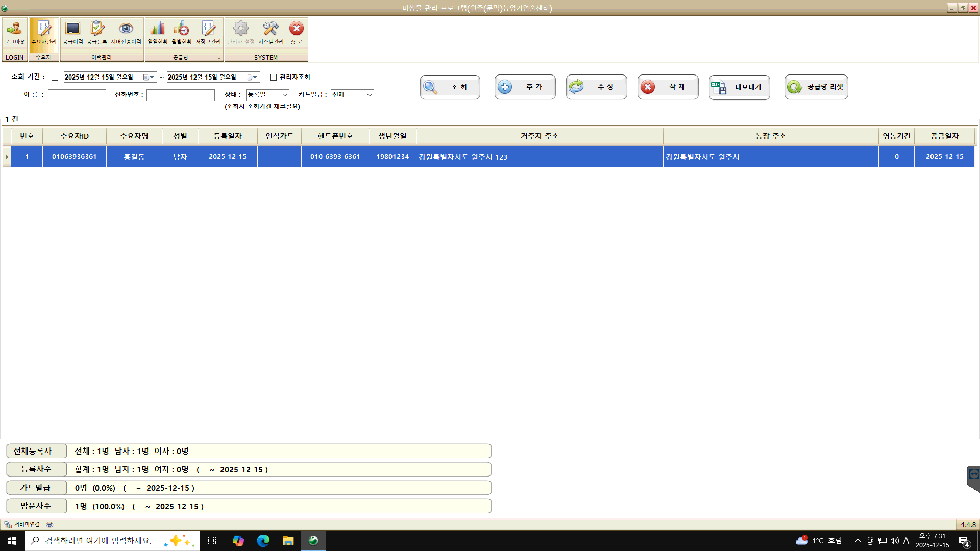Image resolution: width=980 pixels, height=551 pixels.
Task: Open 공급등록 supply registration icon
Action: click(97, 33)
